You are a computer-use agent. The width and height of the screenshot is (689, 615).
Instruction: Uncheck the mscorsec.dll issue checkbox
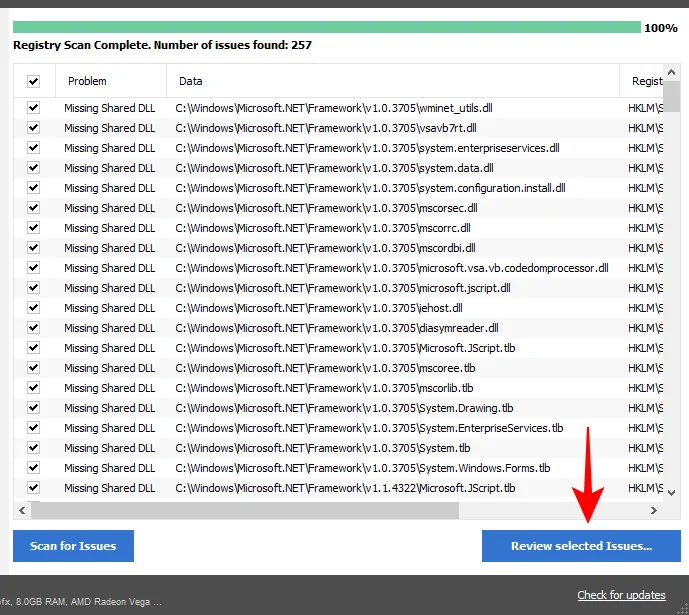pos(34,208)
